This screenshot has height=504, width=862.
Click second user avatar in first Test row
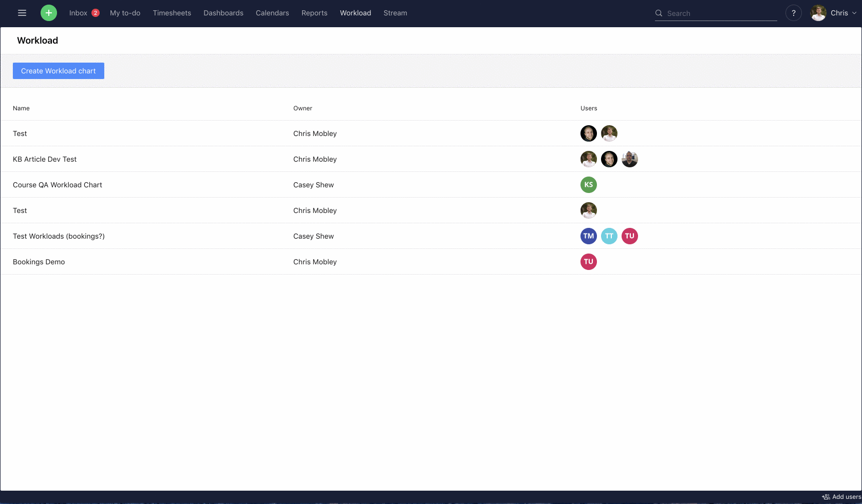point(609,133)
